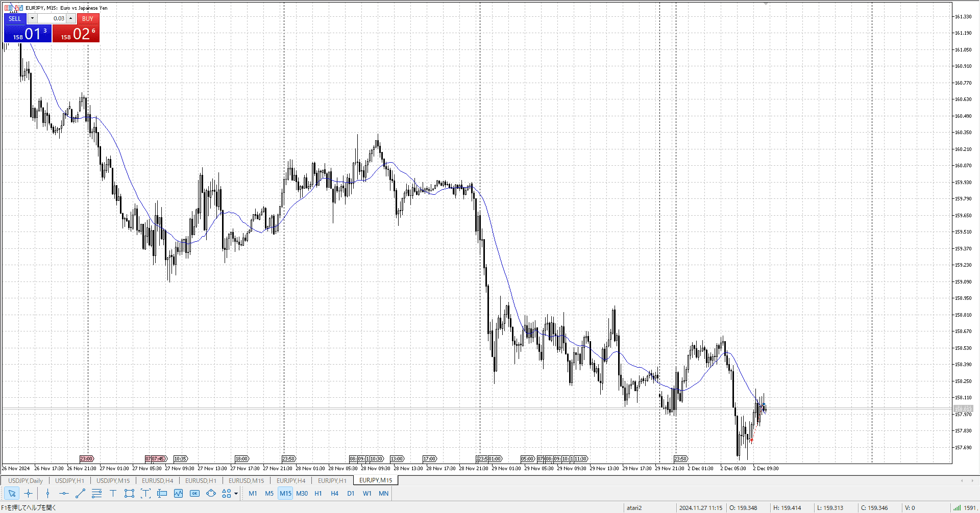Toggle the H1 timeframe button
The width and height of the screenshot is (980, 513).
tap(318, 493)
